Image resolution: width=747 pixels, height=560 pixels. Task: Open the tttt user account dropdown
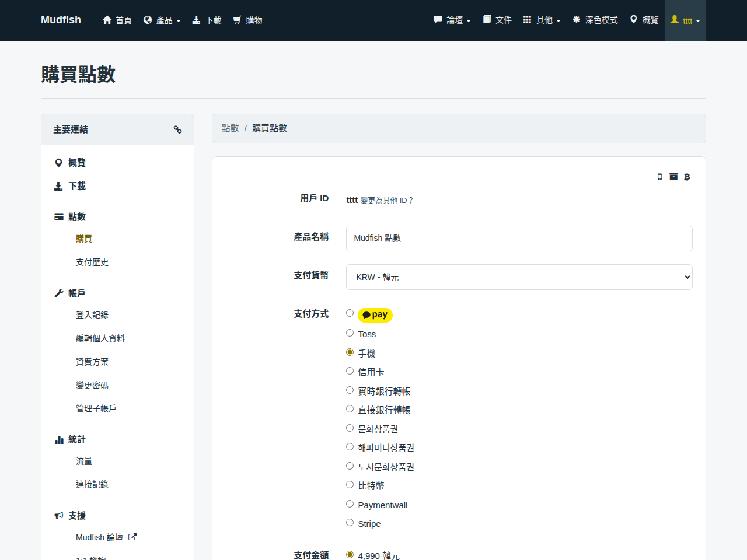685,20
